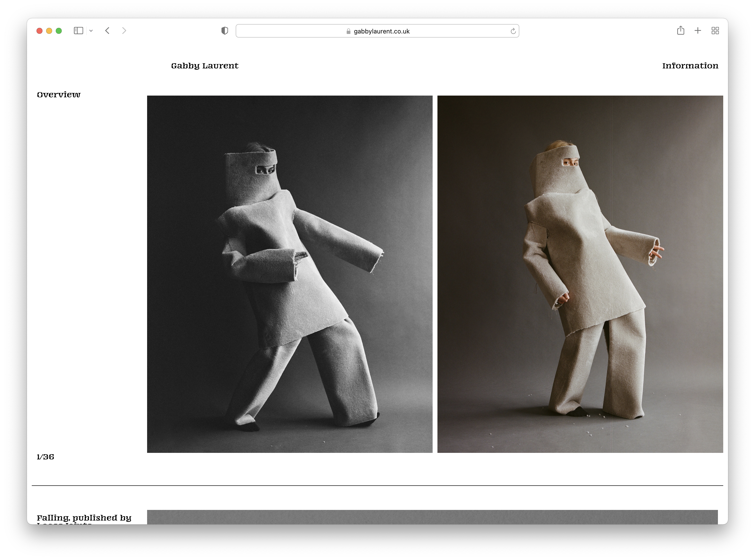Reload the page with the refresh icon
755x560 pixels.
click(x=513, y=31)
